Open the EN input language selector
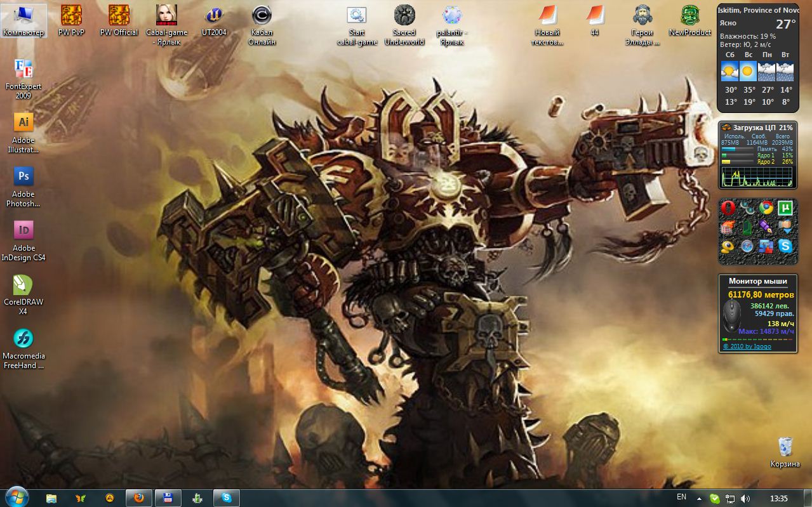 [x=681, y=497]
